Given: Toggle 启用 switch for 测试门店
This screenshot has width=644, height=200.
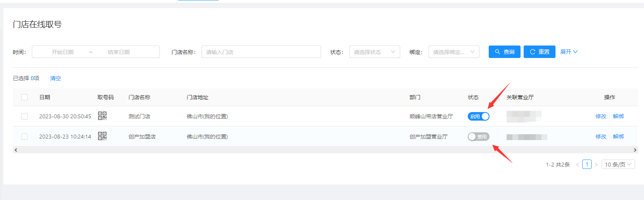Looking at the screenshot, I should pos(478,116).
